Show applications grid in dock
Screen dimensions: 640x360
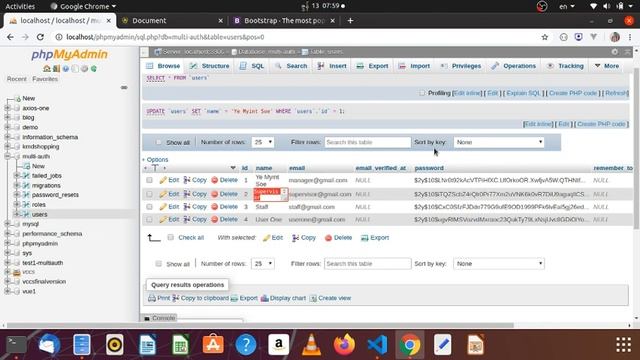click(623, 344)
